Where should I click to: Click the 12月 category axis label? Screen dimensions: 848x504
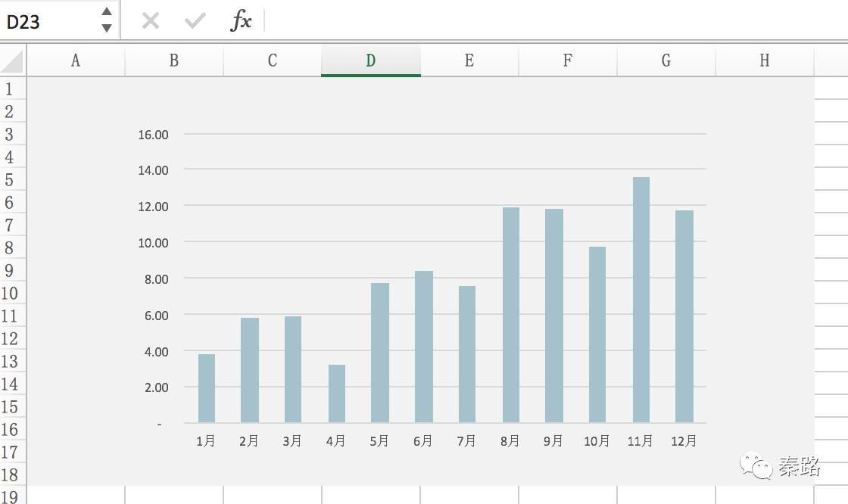pos(684,440)
